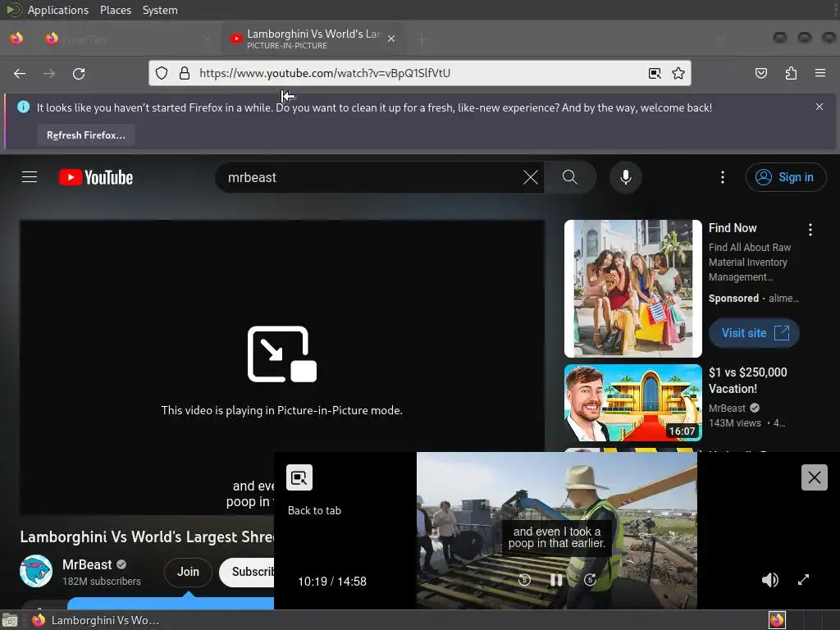Screen dimensions: 840x630
Task: Open the YouTube guide hamburger menu
Action: [x=30, y=177]
